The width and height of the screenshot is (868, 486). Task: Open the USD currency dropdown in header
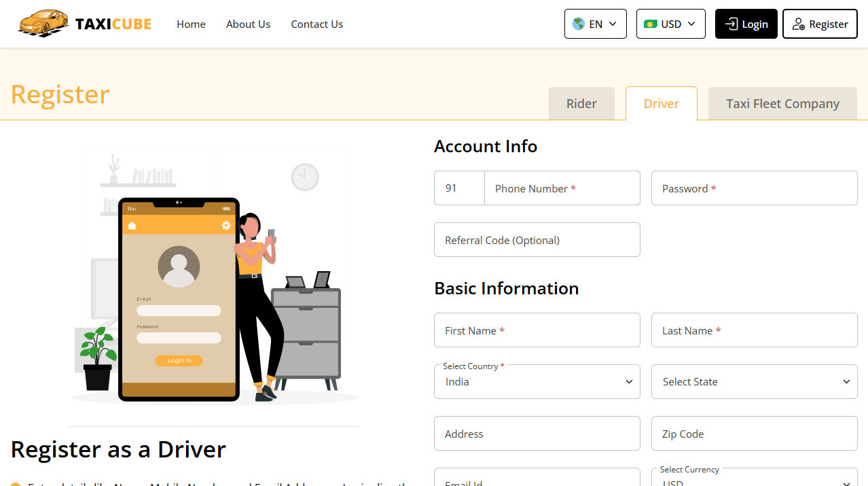click(x=670, y=24)
